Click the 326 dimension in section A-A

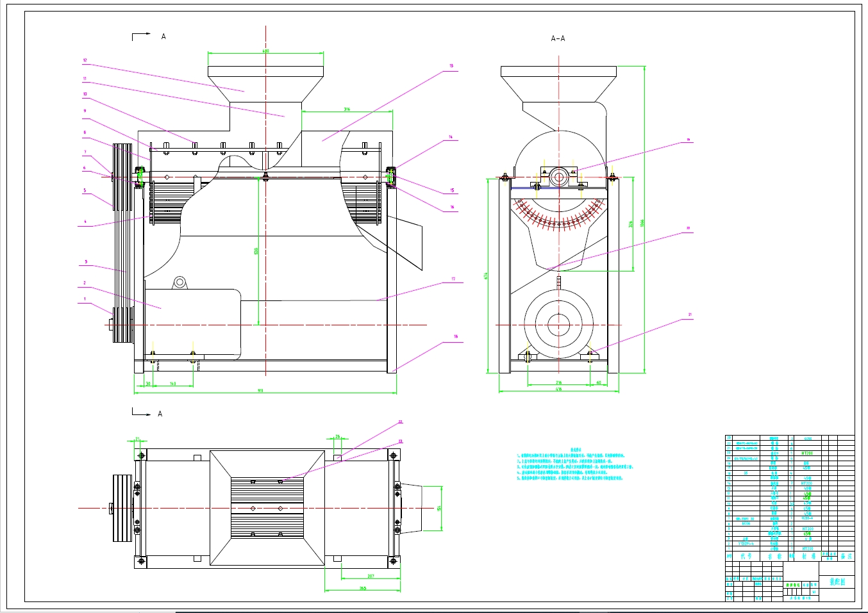pos(631,224)
